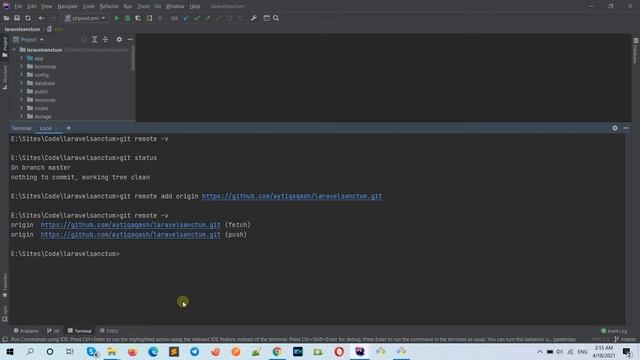Open the Git menu
The image size is (640, 360).
[158, 6]
